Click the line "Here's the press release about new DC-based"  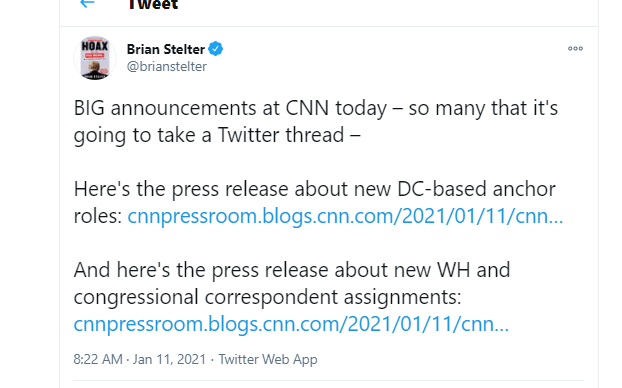[x=315, y=189]
